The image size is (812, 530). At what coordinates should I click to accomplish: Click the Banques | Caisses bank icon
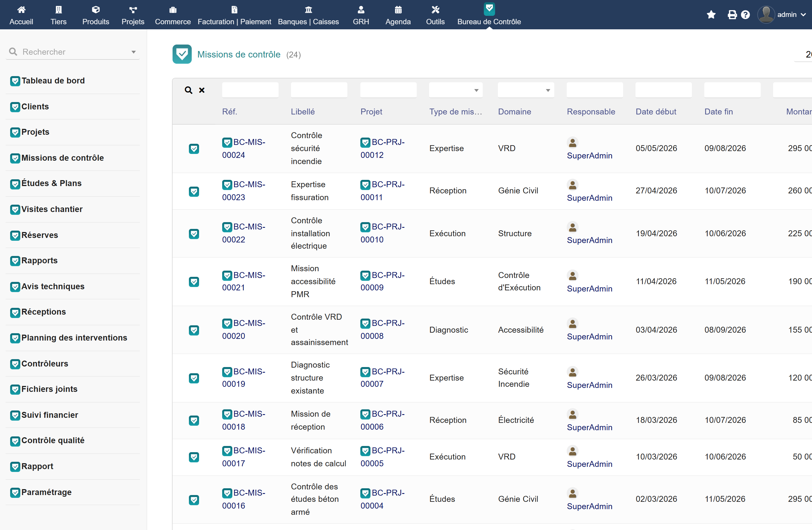[308, 10]
